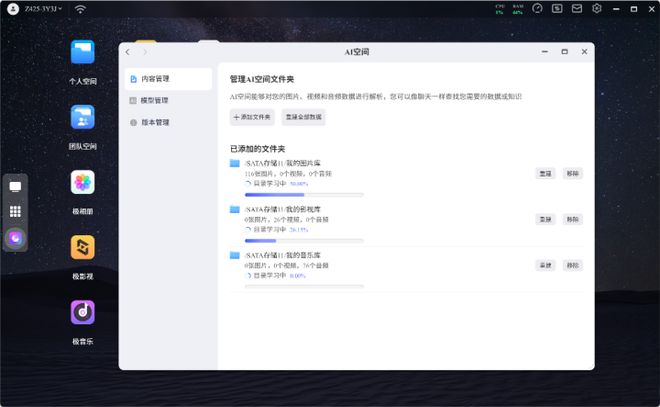
Task: Remove the 我的图片库 folder with 移除
Action: 572,173
